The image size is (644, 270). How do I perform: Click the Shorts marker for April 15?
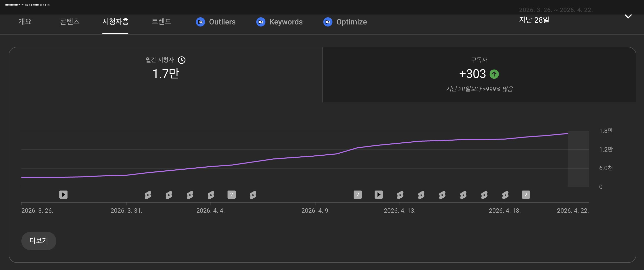click(x=442, y=195)
